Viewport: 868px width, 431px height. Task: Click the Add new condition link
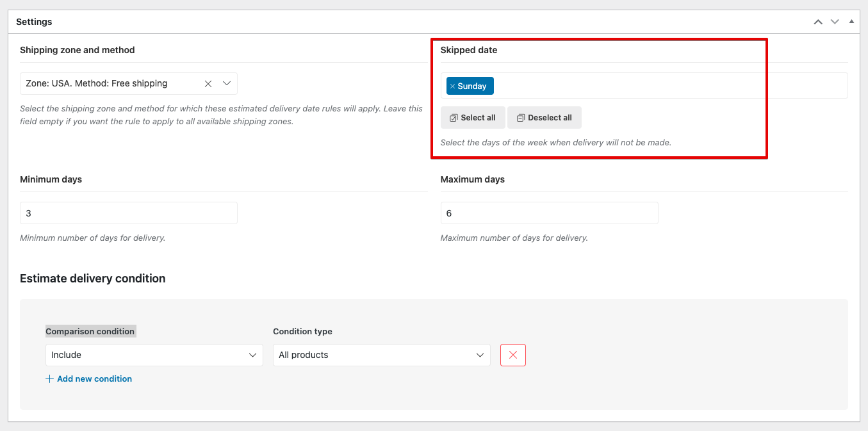pos(94,378)
